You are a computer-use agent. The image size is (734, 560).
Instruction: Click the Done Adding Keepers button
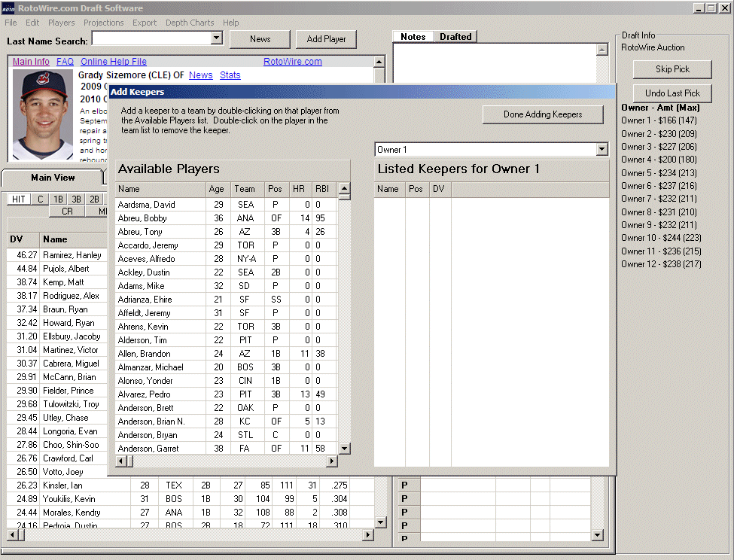pyautogui.click(x=542, y=114)
